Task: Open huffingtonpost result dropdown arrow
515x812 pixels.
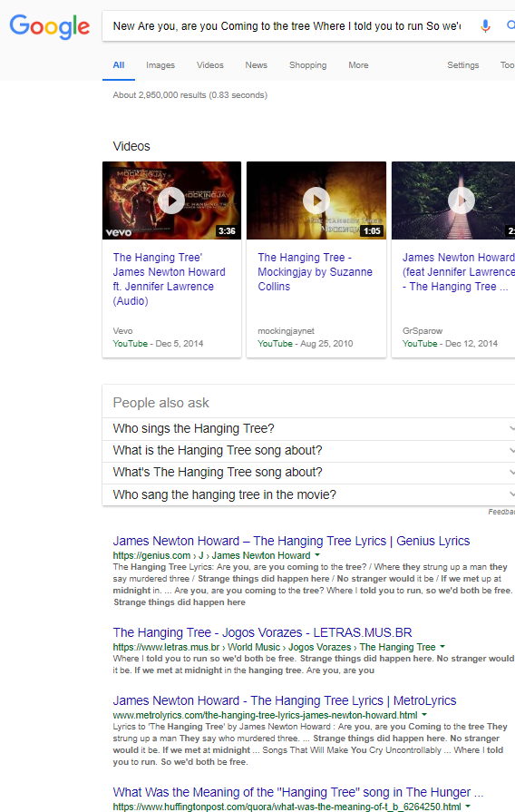Action: click(468, 807)
